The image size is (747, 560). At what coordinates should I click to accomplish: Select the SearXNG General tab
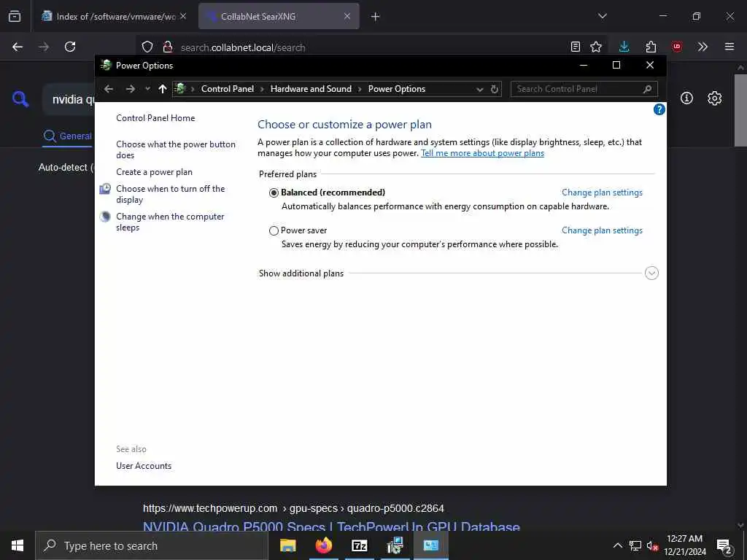click(x=67, y=136)
